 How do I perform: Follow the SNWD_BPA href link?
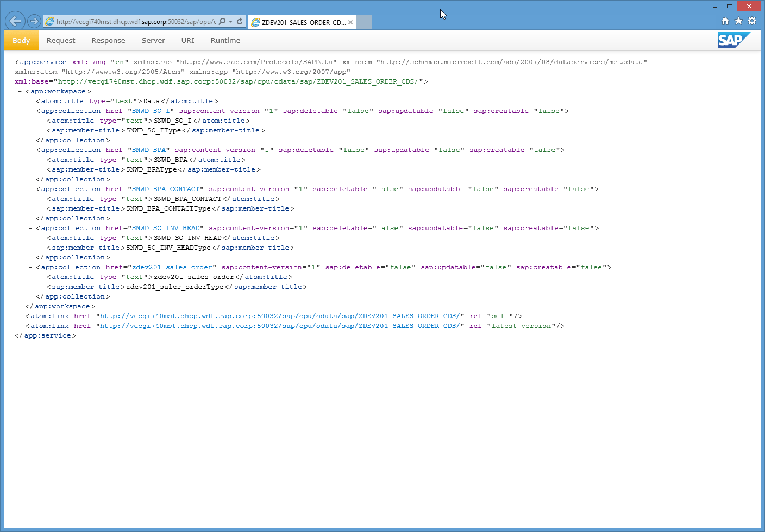click(149, 150)
